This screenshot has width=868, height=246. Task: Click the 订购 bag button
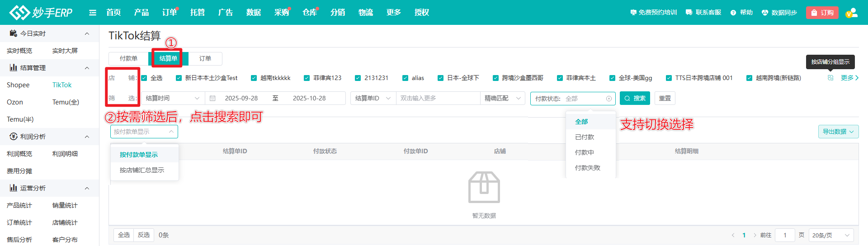[822, 13]
